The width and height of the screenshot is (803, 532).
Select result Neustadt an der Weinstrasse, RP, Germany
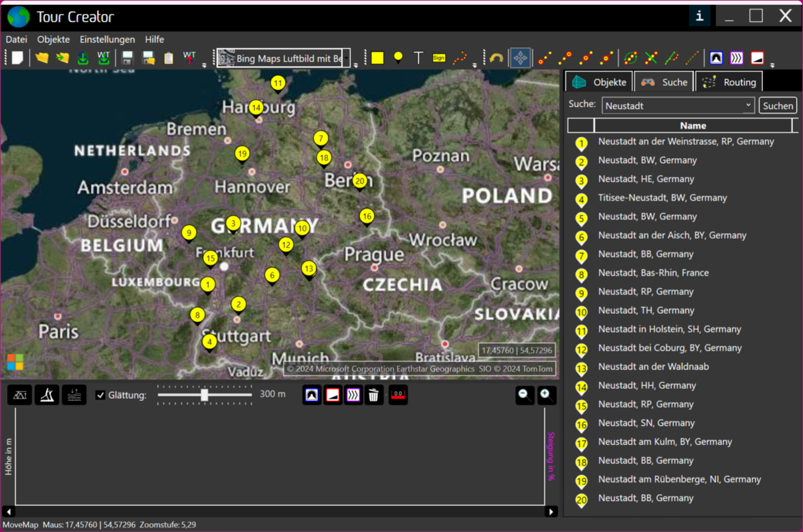point(686,142)
